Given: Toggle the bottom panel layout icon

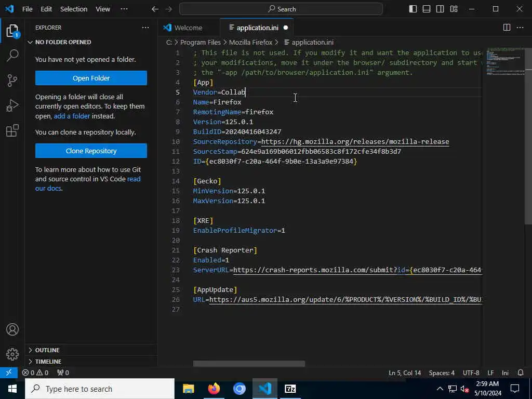Looking at the screenshot, I should pos(427,9).
